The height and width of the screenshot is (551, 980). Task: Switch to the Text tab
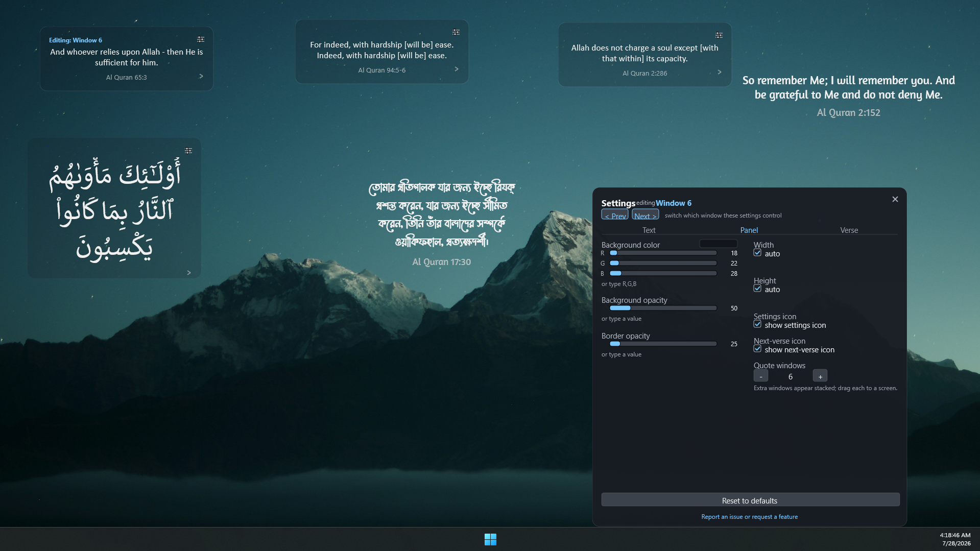[649, 230]
